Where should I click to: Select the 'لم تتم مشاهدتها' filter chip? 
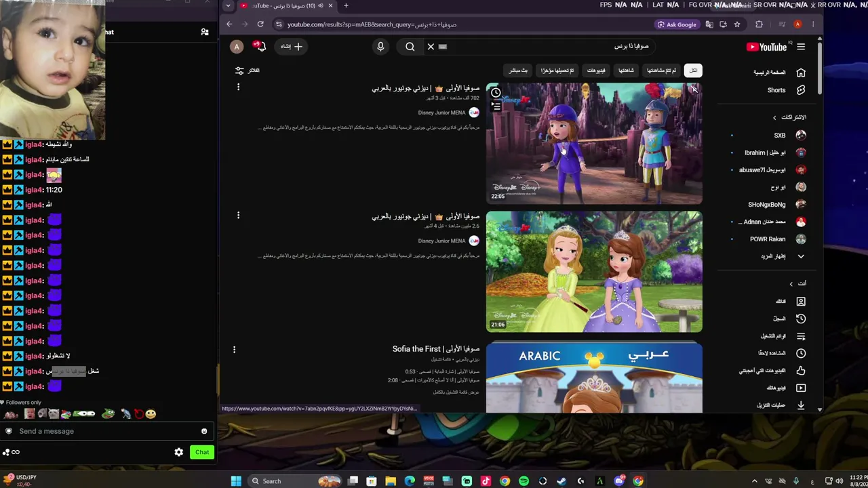click(661, 70)
